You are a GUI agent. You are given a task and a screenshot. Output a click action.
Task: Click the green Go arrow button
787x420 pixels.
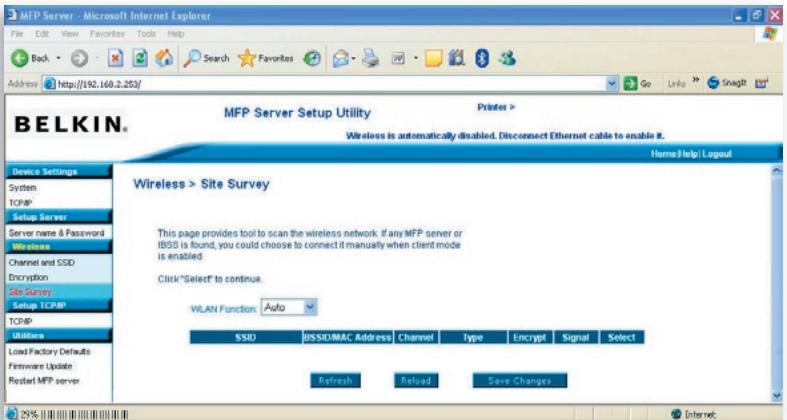630,84
